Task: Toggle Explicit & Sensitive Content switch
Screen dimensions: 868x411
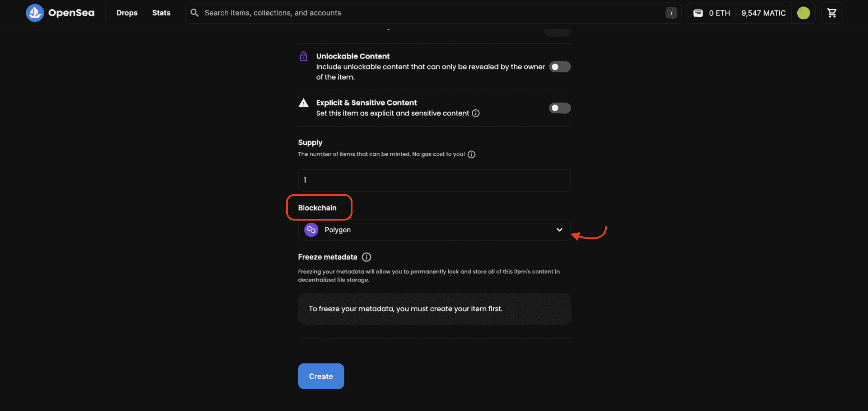Action: [560, 108]
